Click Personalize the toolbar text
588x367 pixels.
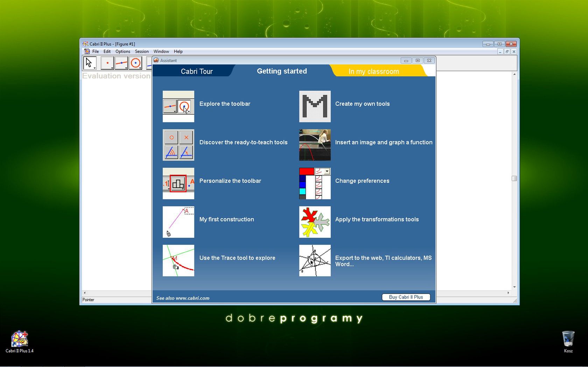[230, 181]
